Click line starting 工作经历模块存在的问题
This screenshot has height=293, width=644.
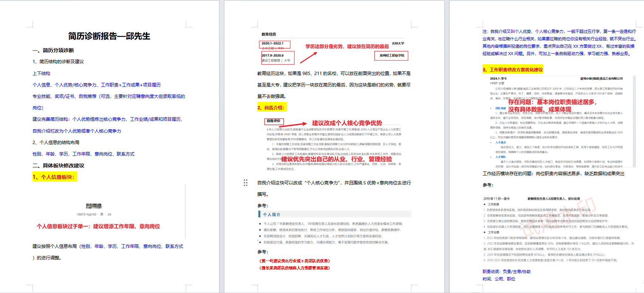pos(554,174)
